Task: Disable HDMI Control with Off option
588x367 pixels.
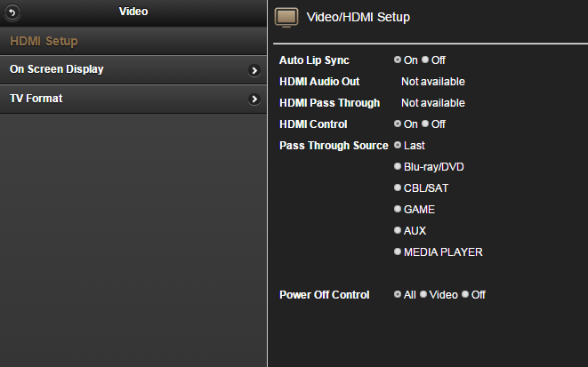Action: pyautogui.click(x=425, y=124)
